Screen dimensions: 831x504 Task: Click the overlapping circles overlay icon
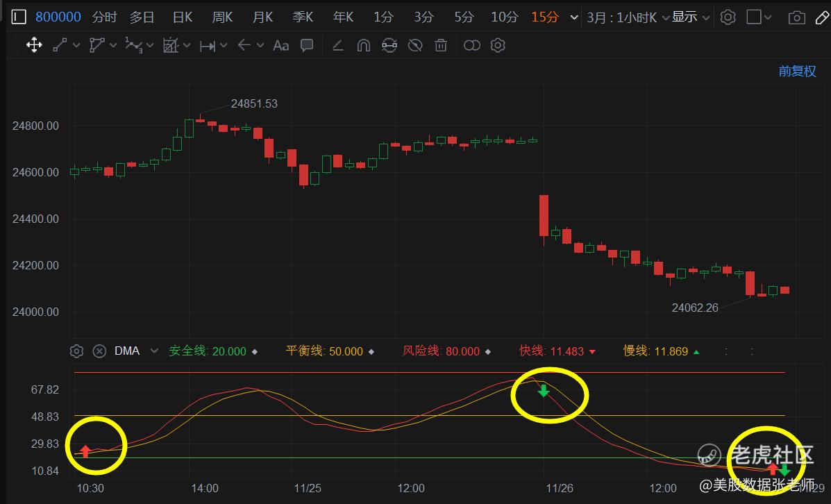pos(471,46)
